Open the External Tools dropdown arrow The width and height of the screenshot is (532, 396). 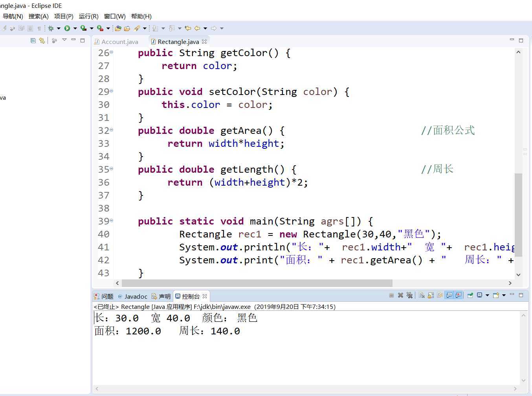pos(108,28)
